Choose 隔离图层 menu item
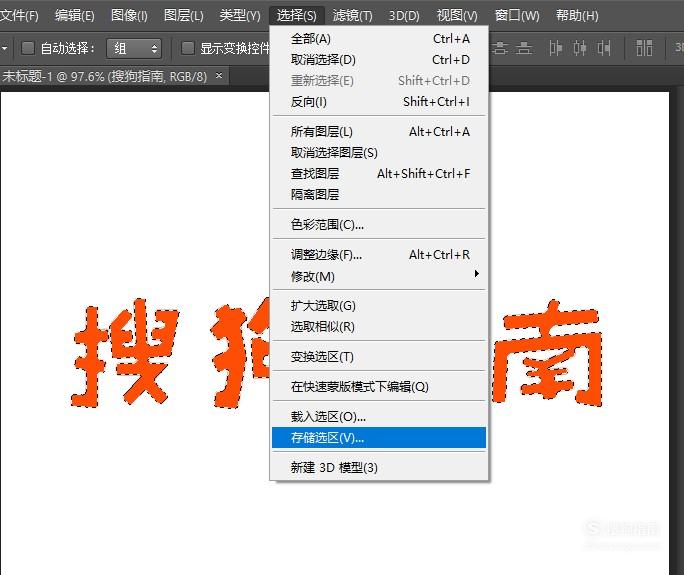This screenshot has width=684, height=575. point(379,195)
